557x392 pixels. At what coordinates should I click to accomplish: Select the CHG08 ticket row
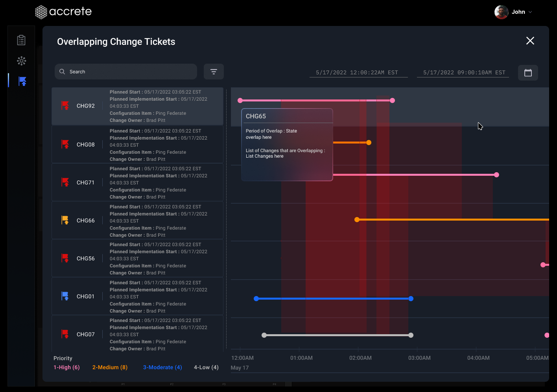point(137,145)
